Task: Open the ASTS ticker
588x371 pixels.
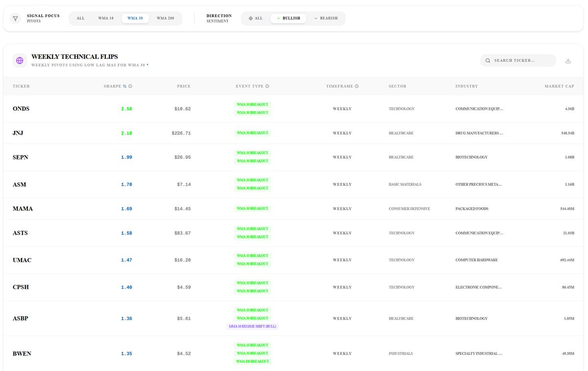Action: pyautogui.click(x=20, y=233)
